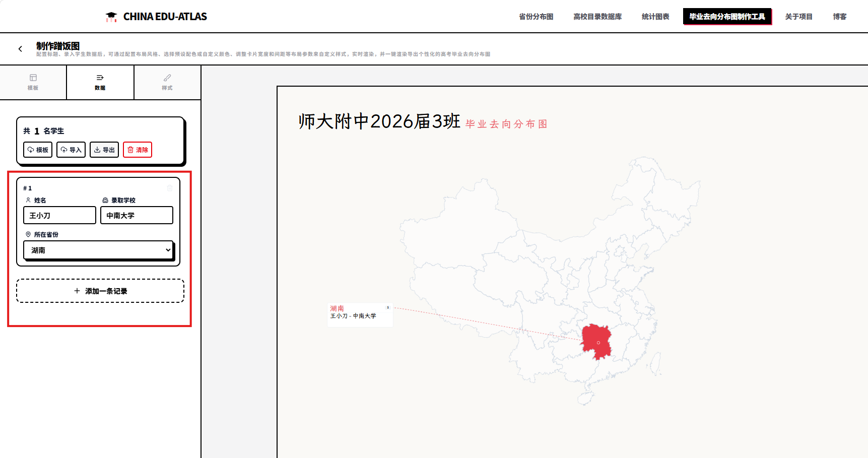
Task: Click the 导出 export button
Action: click(104, 150)
